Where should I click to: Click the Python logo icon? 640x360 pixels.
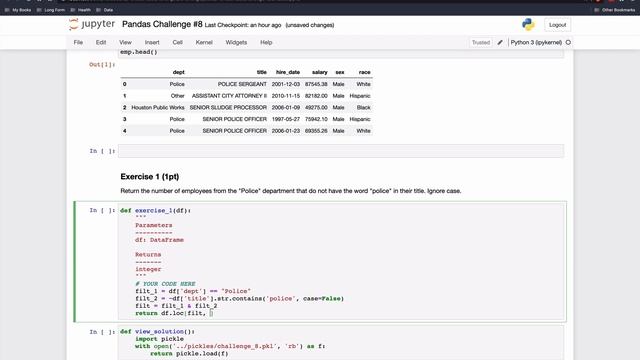528,24
